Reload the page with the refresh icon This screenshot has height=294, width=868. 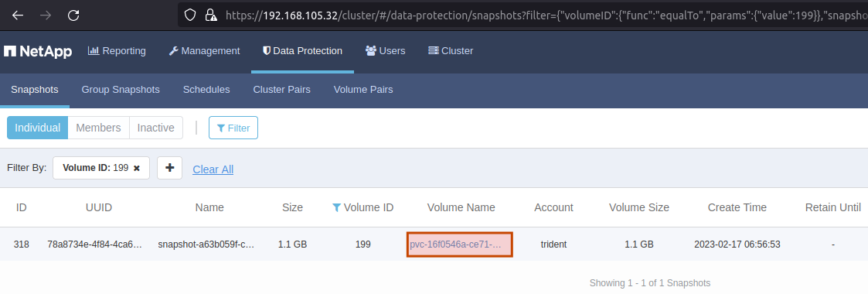[x=73, y=15]
